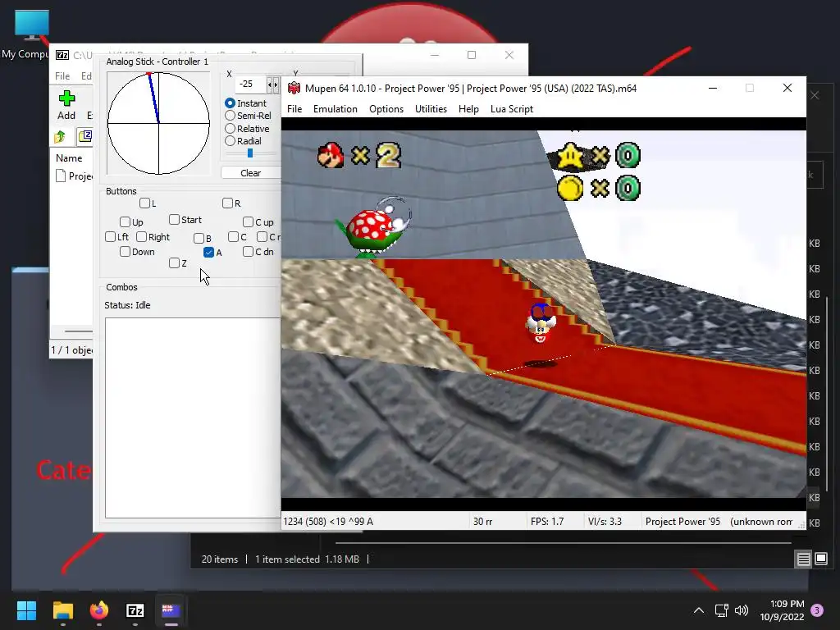Click the Mupen 64 mushroom title icon
Image resolution: width=840 pixels, height=630 pixels.
coord(294,88)
